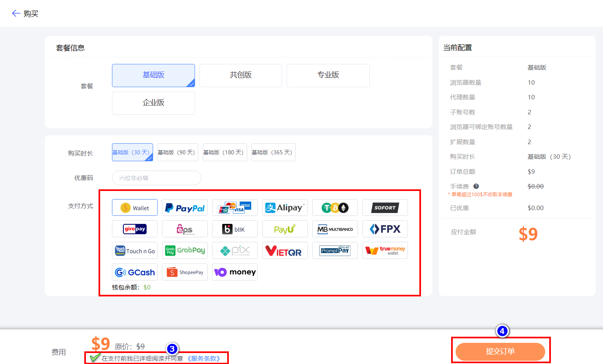
Task: Choose Alipay payment method
Action: click(285, 208)
